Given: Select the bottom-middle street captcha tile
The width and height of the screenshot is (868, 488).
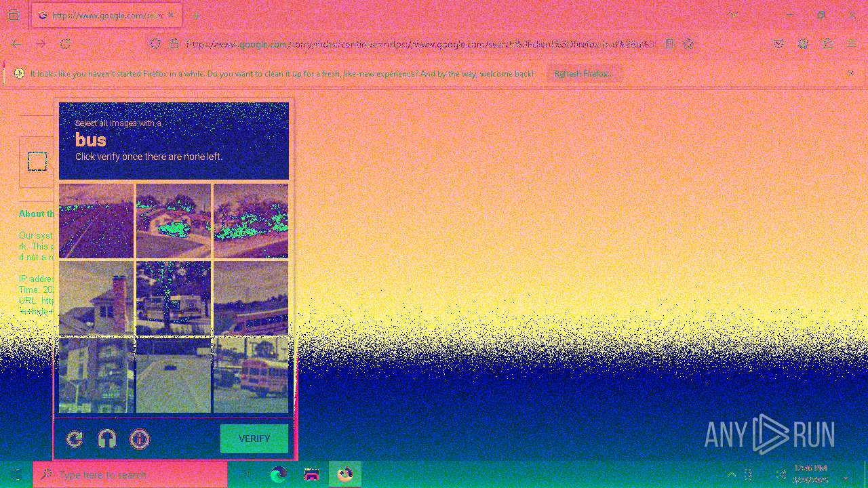Looking at the screenshot, I should pos(174,375).
